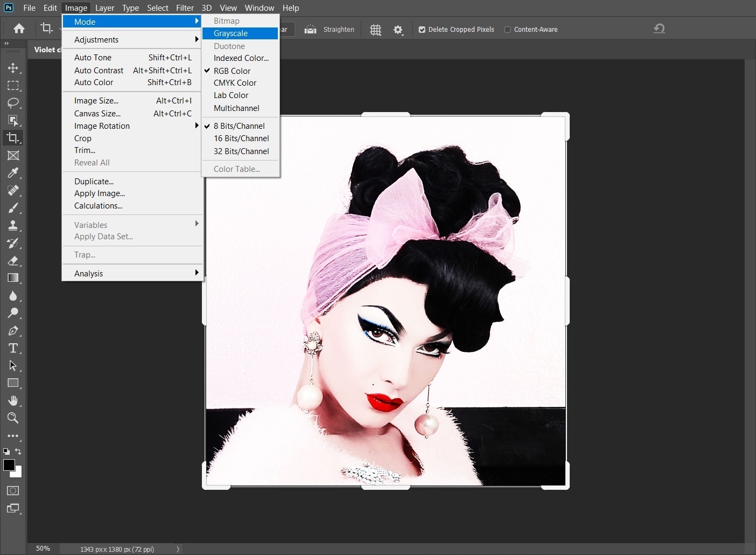756x555 pixels.
Task: Choose Grayscale mode
Action: [x=240, y=33]
